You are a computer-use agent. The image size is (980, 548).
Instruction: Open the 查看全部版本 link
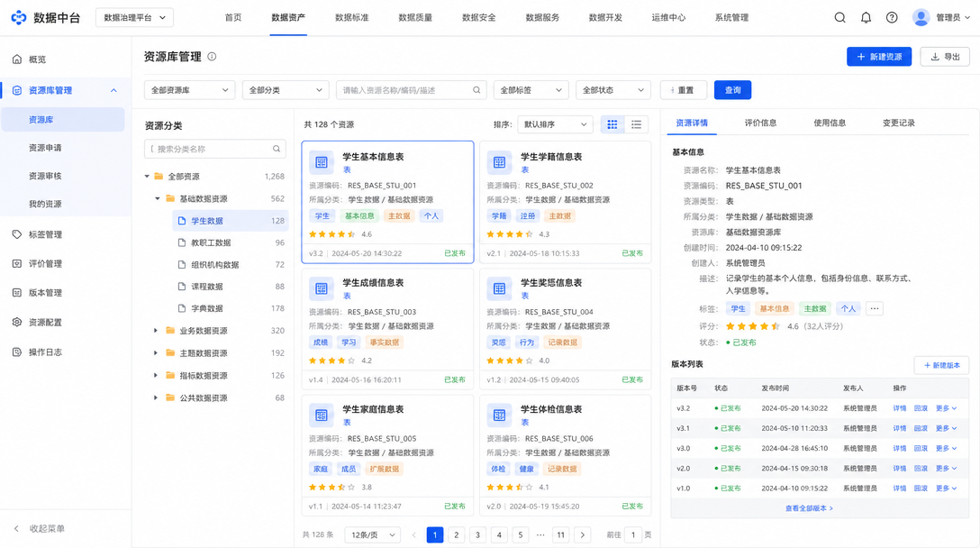pos(809,508)
